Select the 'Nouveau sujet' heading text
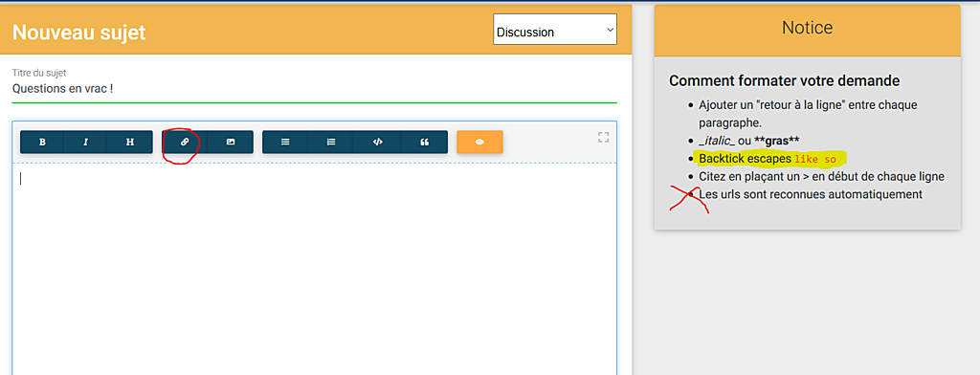This screenshot has height=375, width=980. [x=78, y=32]
